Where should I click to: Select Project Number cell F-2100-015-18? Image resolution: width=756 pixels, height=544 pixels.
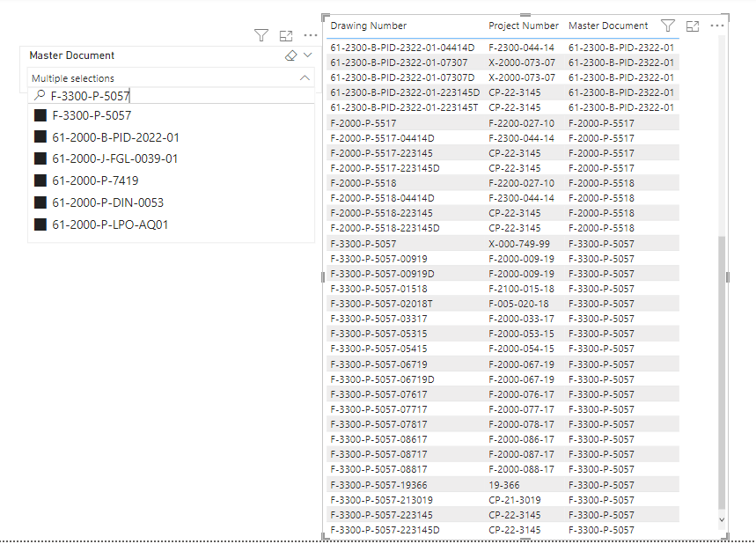click(x=521, y=289)
